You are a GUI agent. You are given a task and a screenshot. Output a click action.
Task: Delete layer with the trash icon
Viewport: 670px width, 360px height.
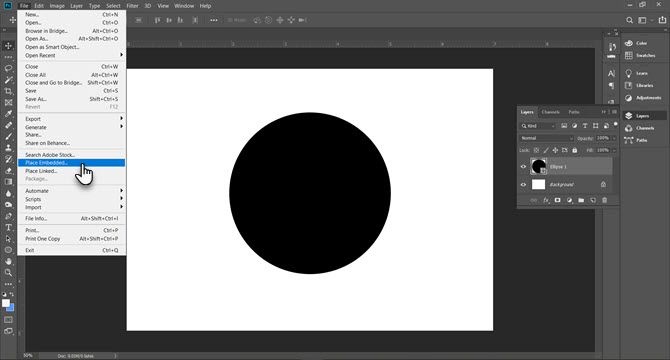[604, 200]
